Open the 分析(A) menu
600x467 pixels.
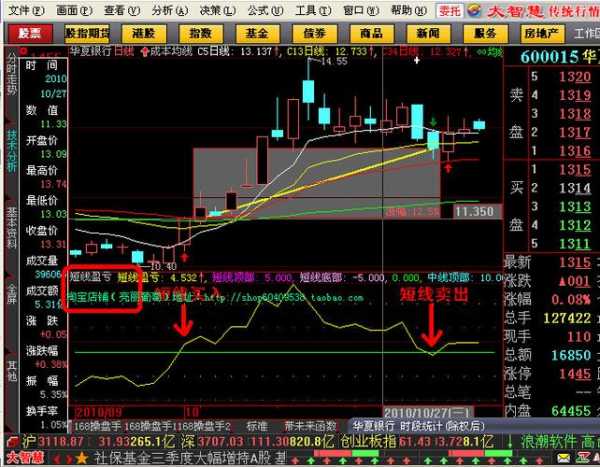[170, 11]
